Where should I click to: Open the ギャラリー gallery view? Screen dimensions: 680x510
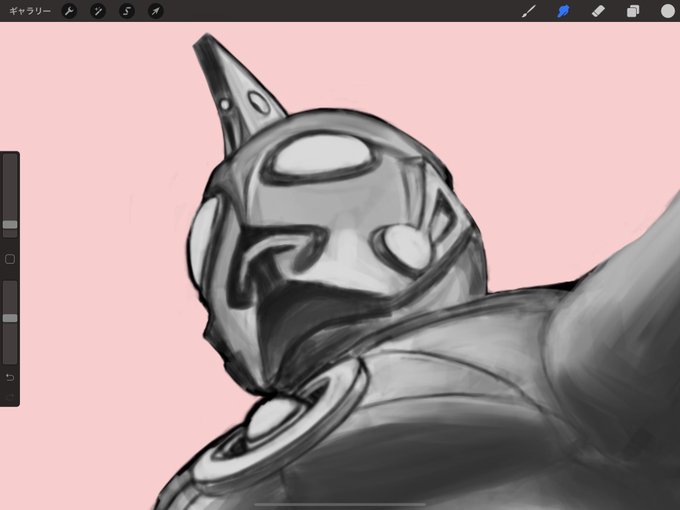(x=30, y=11)
